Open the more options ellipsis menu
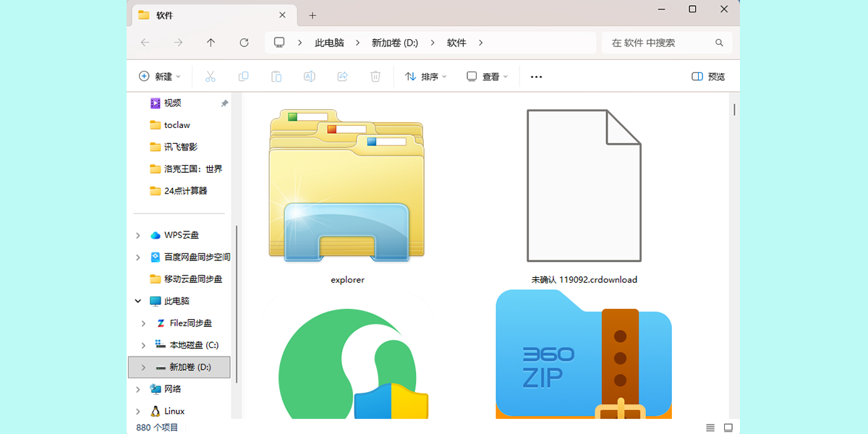The height and width of the screenshot is (434, 868). [536, 76]
